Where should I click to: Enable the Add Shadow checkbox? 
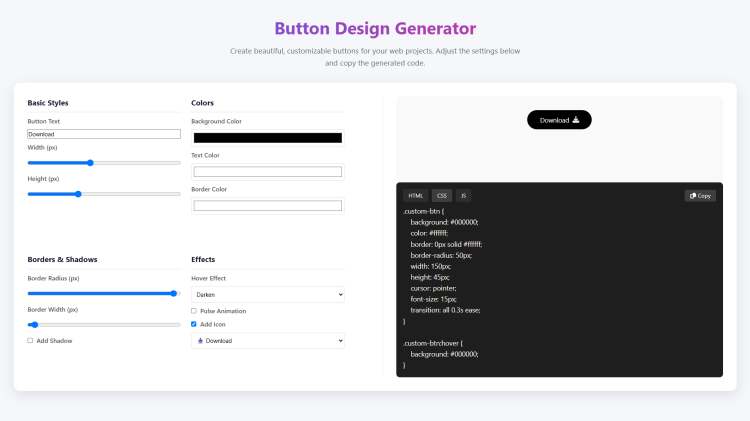tap(30, 341)
